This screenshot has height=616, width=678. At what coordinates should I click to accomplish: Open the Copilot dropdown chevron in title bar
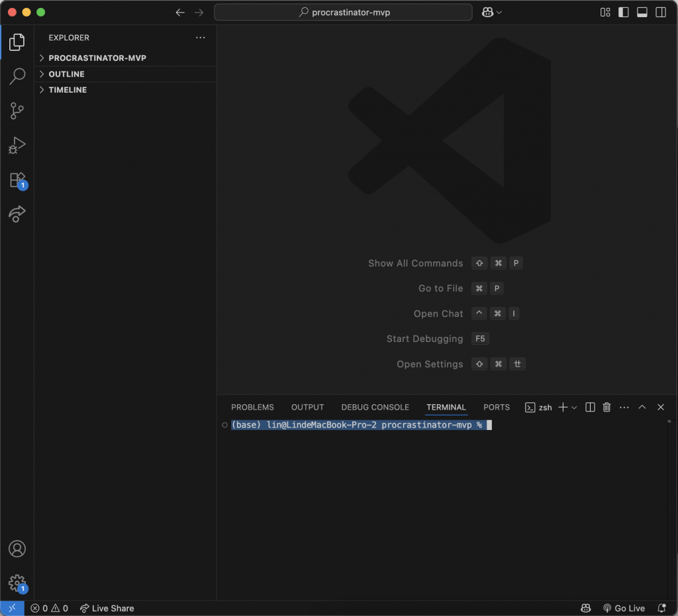(499, 13)
